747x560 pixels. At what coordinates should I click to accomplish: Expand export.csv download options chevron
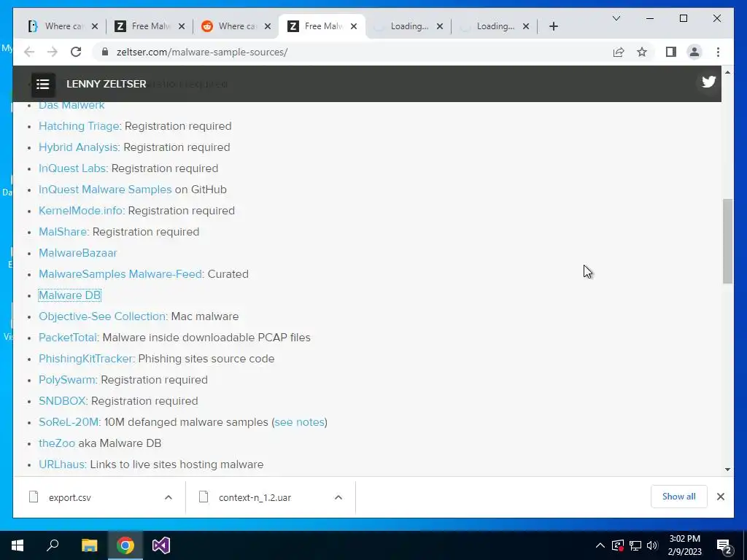pyautogui.click(x=169, y=497)
